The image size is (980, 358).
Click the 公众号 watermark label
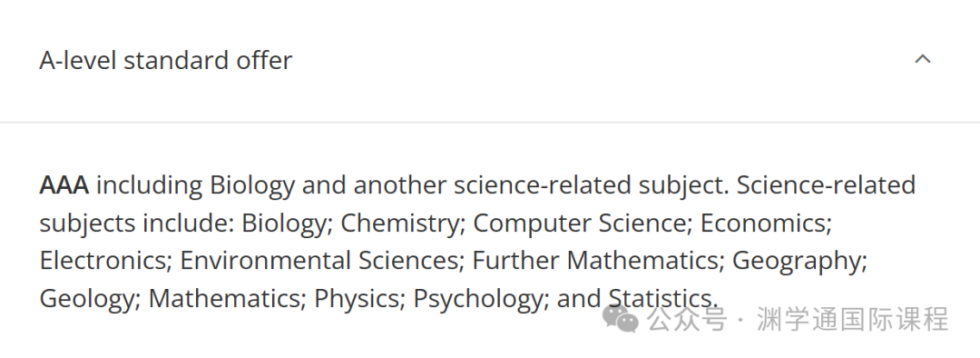[686, 319]
